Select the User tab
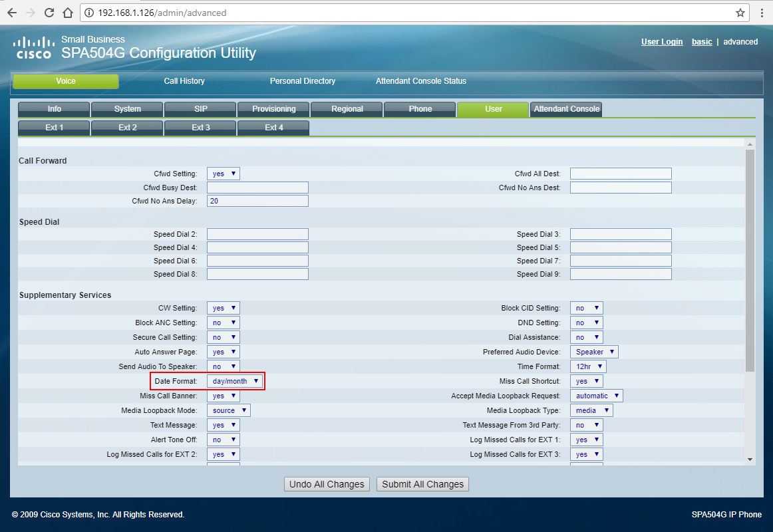Screen dimensions: 773x532 coord(493,109)
